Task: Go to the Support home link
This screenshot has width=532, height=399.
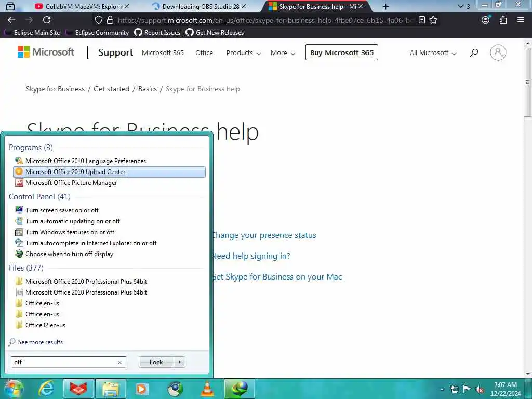Action: (x=115, y=52)
